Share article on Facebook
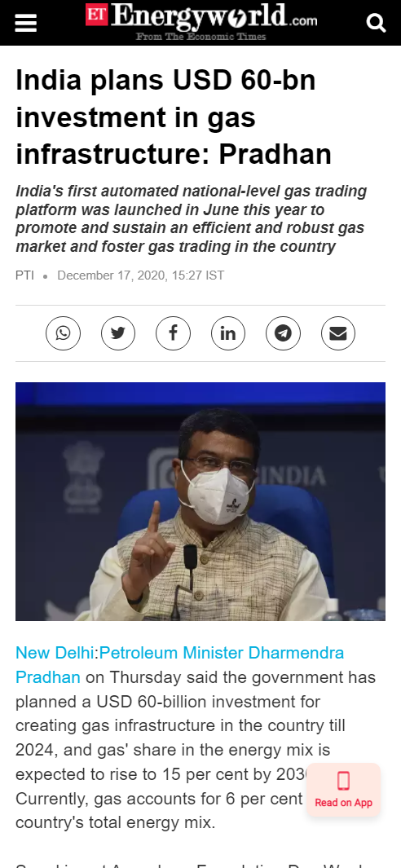 [173, 333]
